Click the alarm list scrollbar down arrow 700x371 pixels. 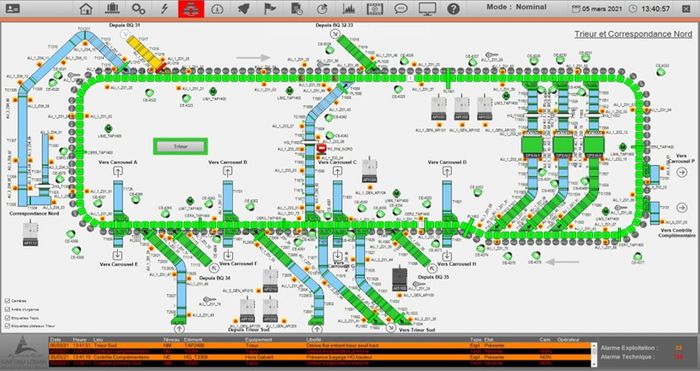(x=594, y=364)
